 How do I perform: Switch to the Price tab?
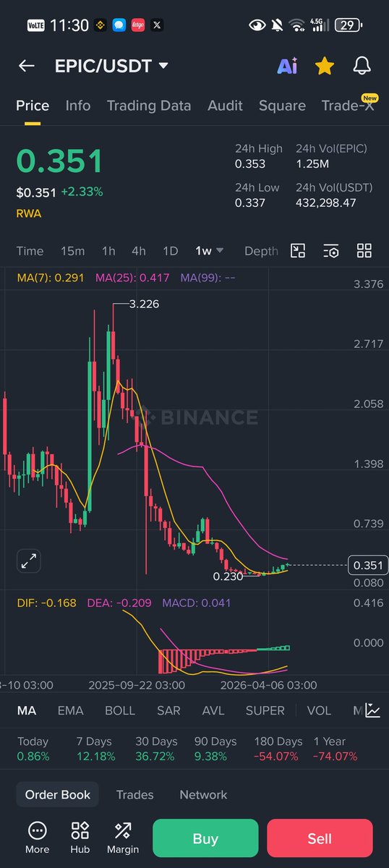[x=33, y=106]
